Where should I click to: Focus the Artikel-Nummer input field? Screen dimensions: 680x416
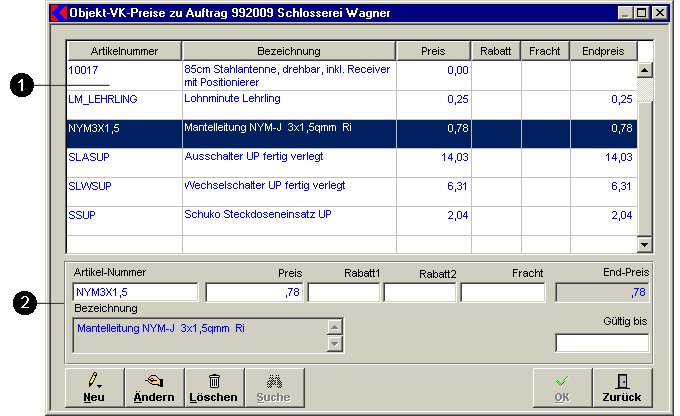(135, 292)
